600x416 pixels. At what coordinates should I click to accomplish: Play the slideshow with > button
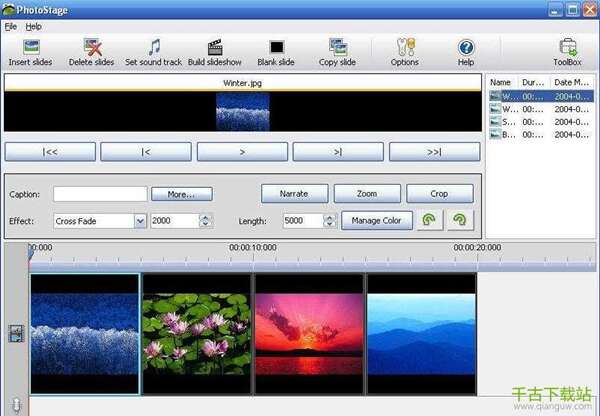[x=242, y=152]
